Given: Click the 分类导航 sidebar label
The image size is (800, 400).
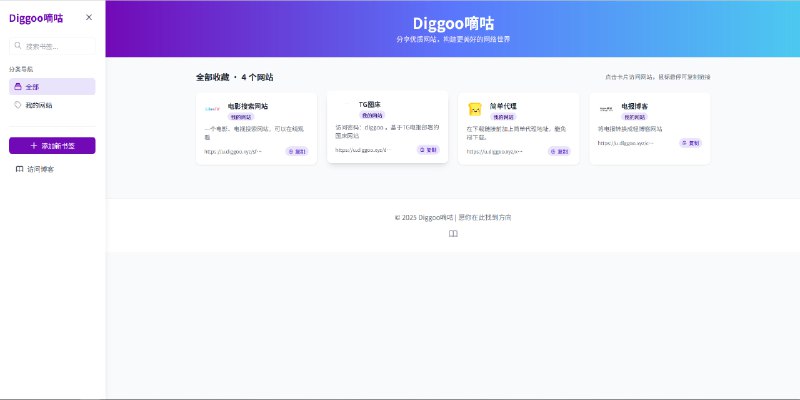Looking at the screenshot, I should (x=21, y=69).
